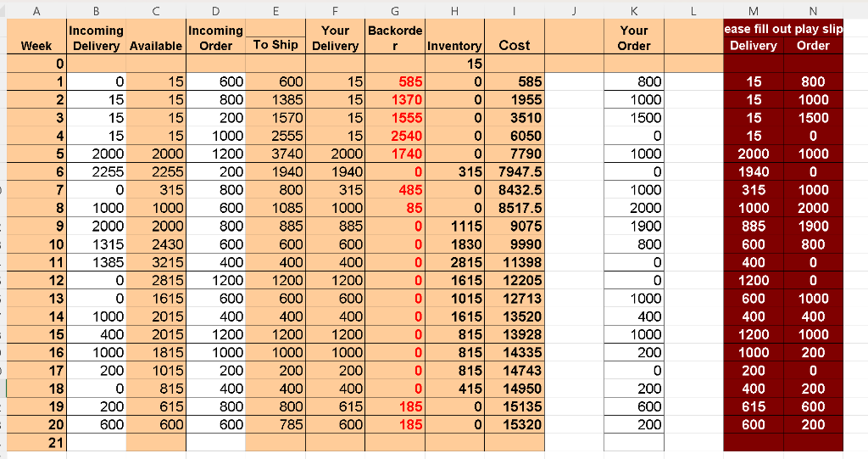Select To Ship cell showing 785

pos(275,424)
